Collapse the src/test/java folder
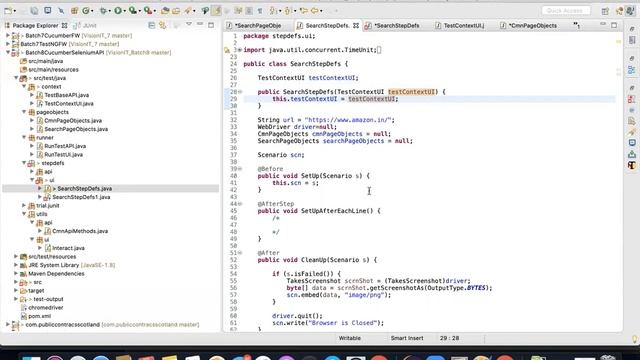This screenshot has height=360, width=640. [16, 78]
